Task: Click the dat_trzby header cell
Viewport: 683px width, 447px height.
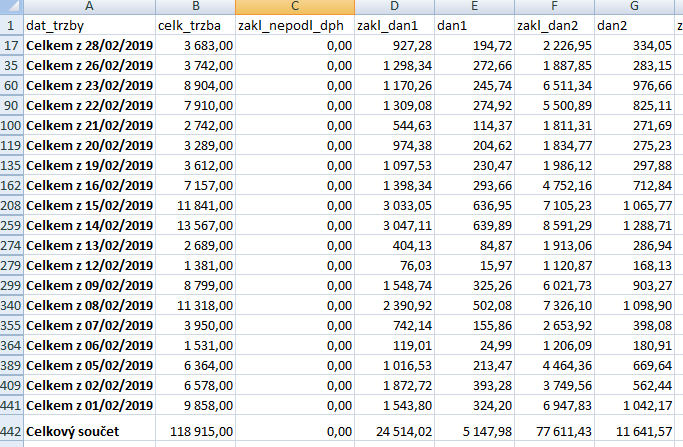Action: coord(89,25)
